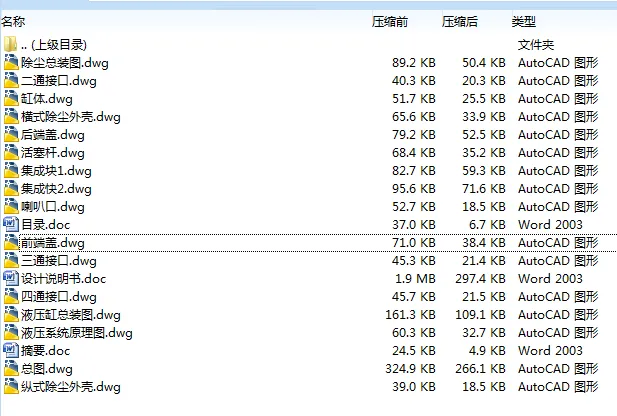Click the file icon of 二通接口.dwg
This screenshot has height=416, width=617.
pyautogui.click(x=11, y=81)
